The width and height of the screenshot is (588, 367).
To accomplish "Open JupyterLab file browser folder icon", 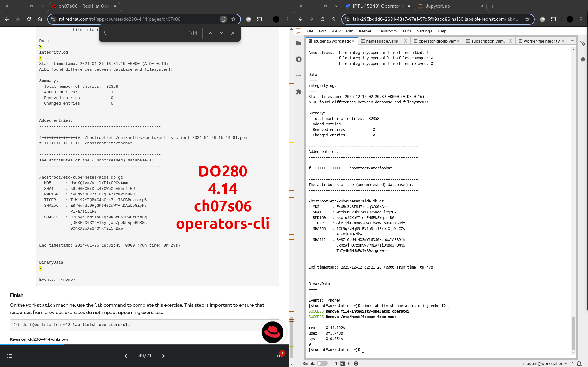I will pyautogui.click(x=299, y=43).
